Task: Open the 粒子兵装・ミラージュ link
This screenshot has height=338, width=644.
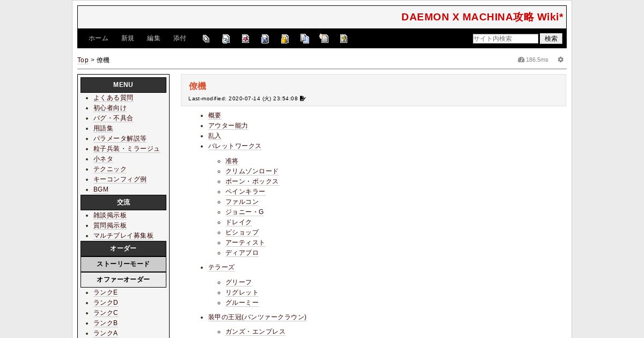Action: click(127, 149)
